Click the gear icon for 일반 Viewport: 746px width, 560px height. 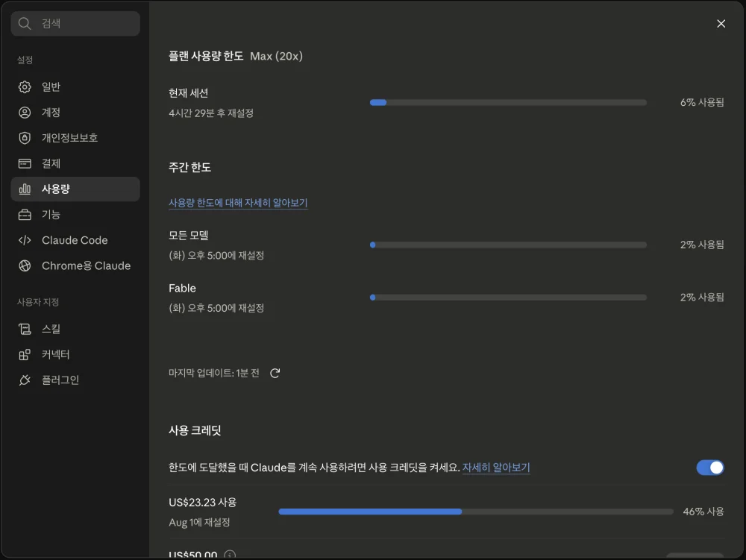pos(25,87)
